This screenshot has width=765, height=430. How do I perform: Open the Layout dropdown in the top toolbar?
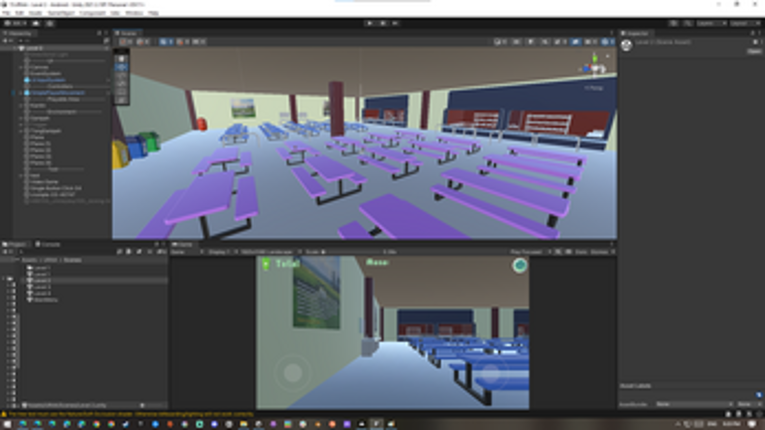point(745,23)
